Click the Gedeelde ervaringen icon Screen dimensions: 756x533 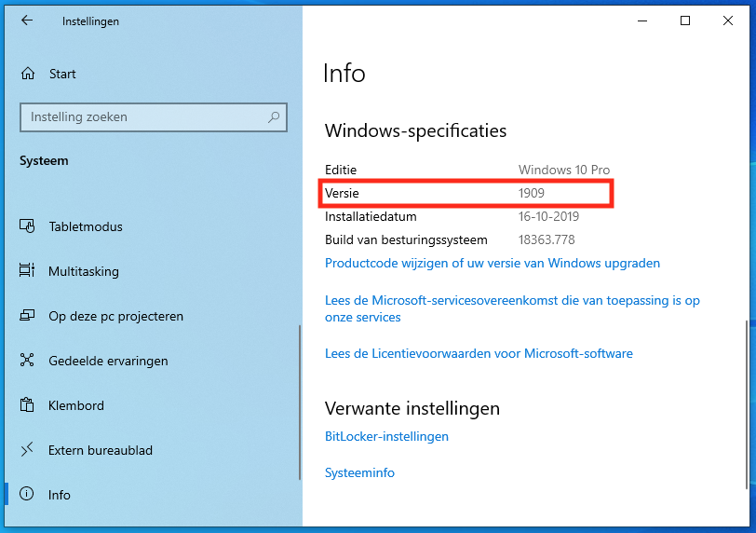tap(28, 361)
